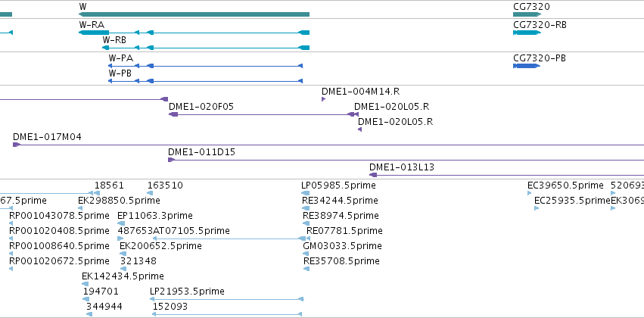The image size is (644, 318).
Task: Click the 152093 EST feature line
Action: click(x=227, y=314)
